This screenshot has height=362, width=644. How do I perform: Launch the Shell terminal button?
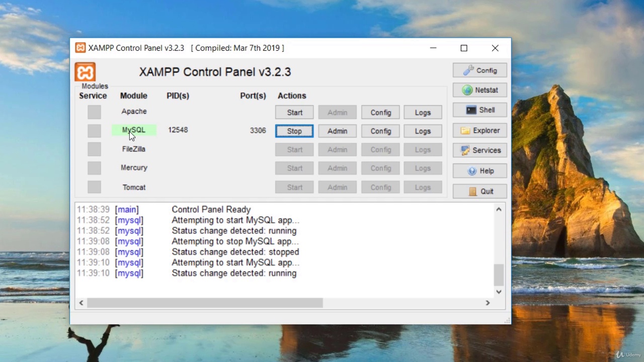tap(480, 110)
